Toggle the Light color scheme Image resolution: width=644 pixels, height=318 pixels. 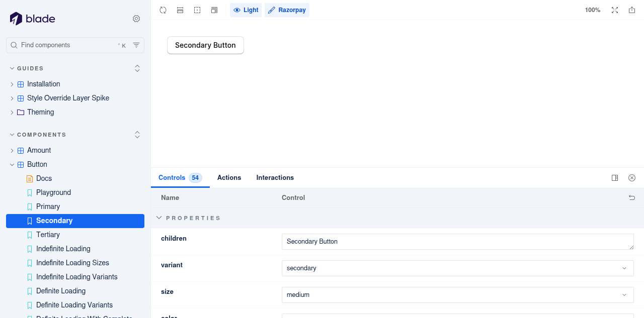pos(246,10)
